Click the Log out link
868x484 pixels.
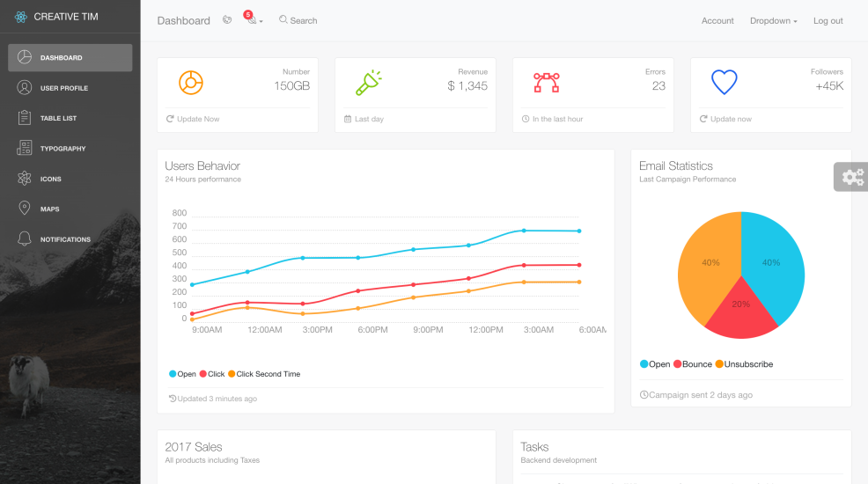pos(828,21)
